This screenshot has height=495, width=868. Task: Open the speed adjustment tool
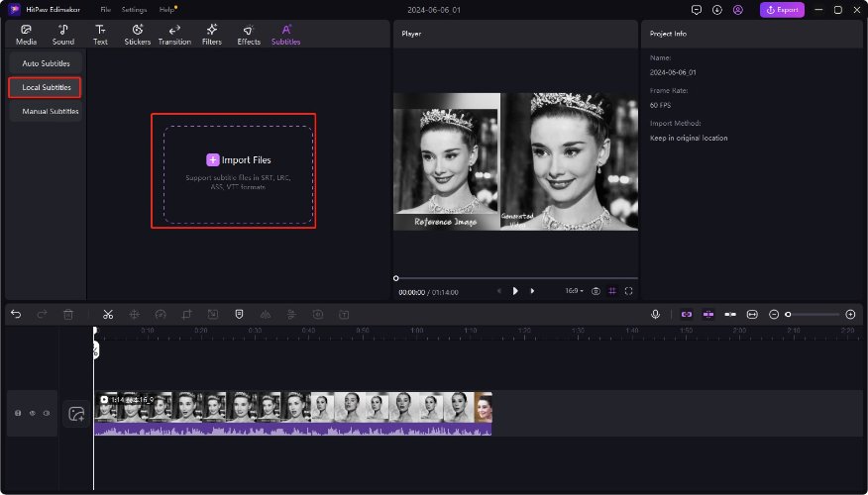[161, 314]
